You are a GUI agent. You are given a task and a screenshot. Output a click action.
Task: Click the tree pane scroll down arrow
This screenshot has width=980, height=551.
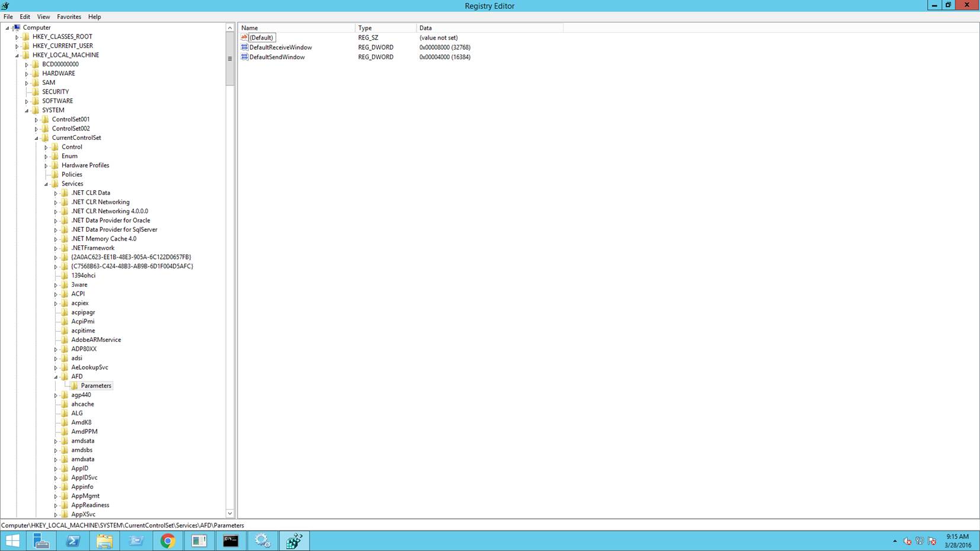230,514
